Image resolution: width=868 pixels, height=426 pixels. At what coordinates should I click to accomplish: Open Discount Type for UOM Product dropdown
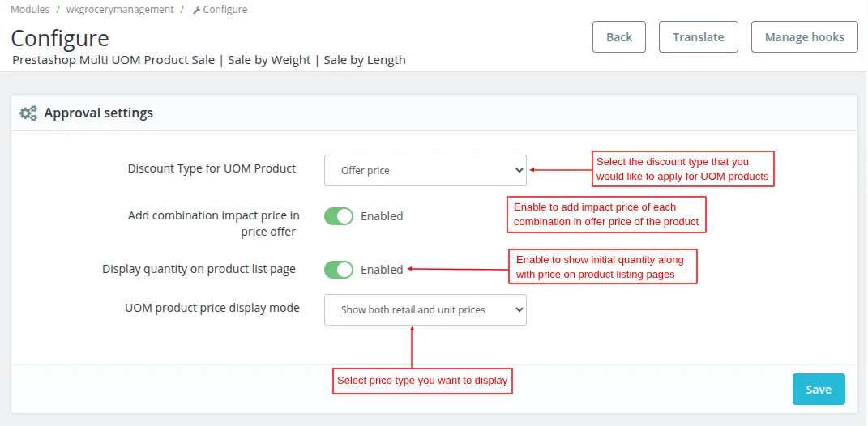[425, 170]
